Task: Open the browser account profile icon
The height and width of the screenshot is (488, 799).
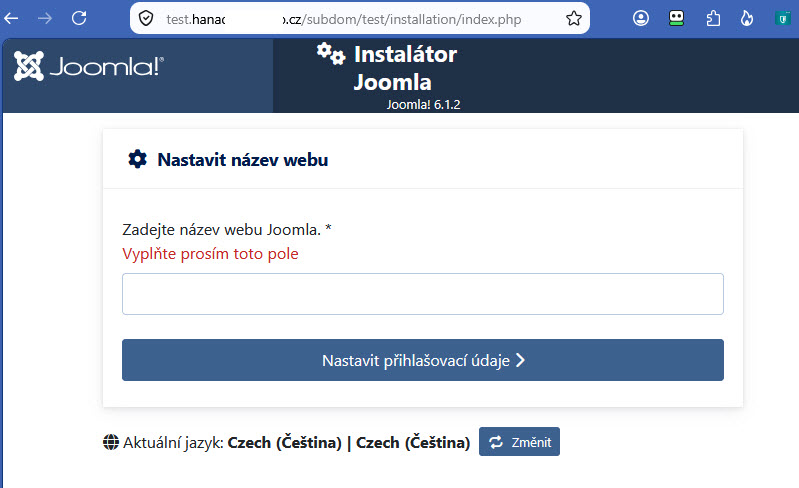Action: coord(641,19)
